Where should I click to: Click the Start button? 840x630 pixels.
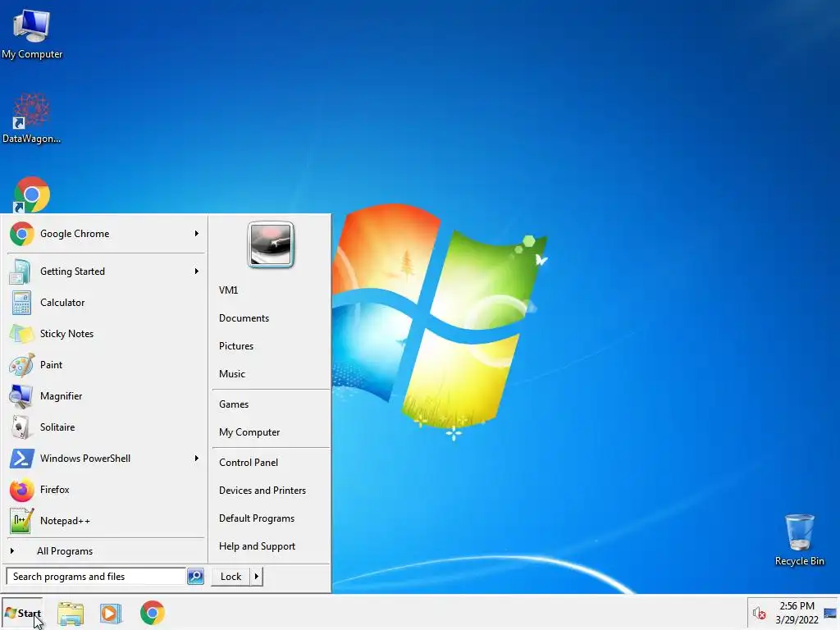click(22, 613)
